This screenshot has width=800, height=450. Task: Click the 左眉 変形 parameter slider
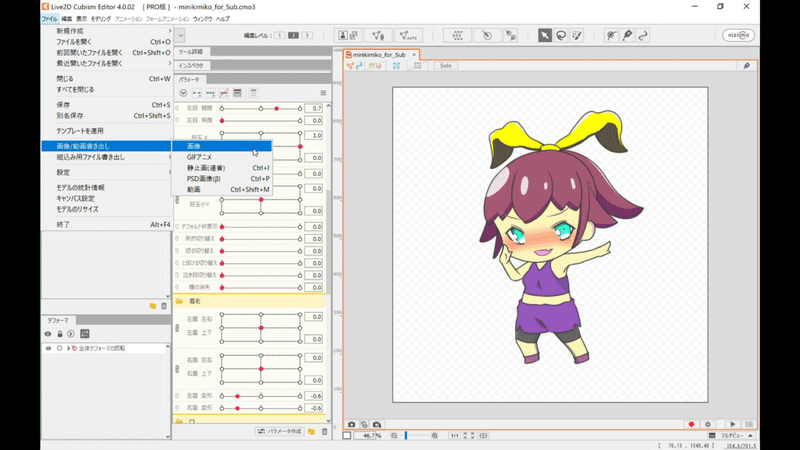(261, 396)
